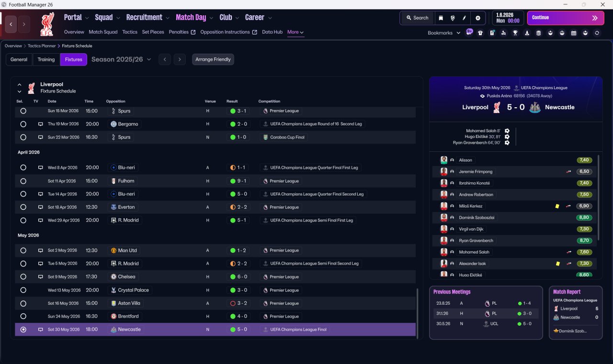Click the Arrange Friendly button
Viewport: 613px width, 364px height.
point(213,59)
